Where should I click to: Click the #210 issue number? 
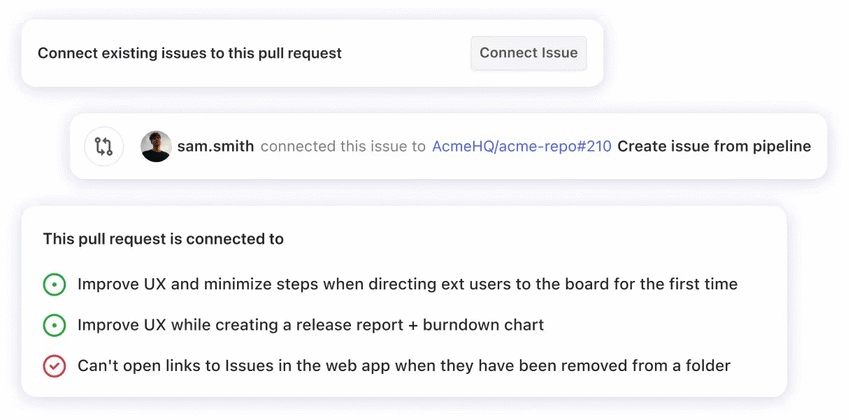pos(594,147)
